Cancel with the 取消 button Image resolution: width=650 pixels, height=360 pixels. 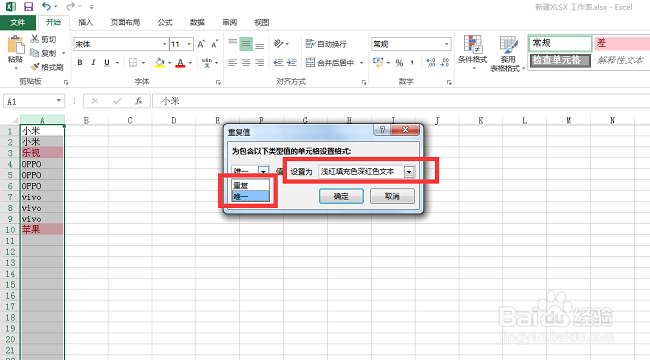[x=392, y=196]
